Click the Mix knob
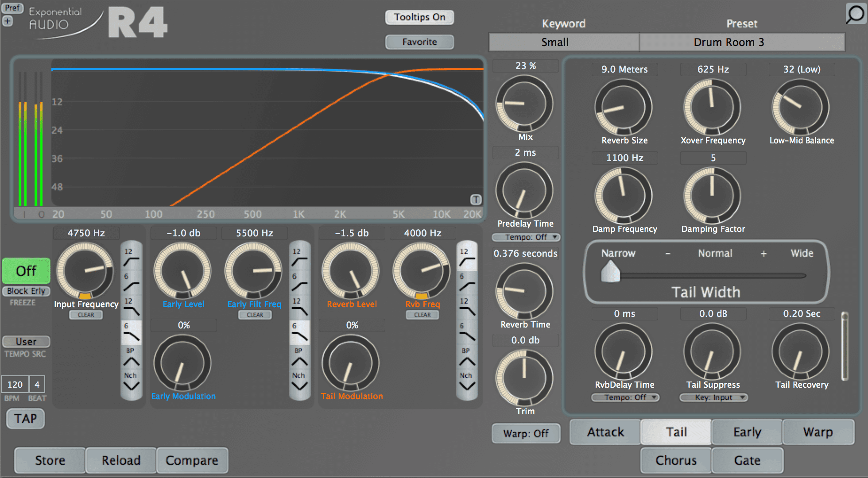 point(524,104)
